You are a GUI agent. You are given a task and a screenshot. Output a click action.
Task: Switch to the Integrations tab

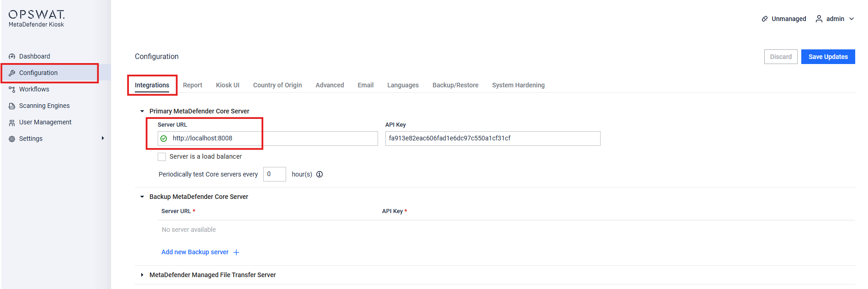point(152,85)
